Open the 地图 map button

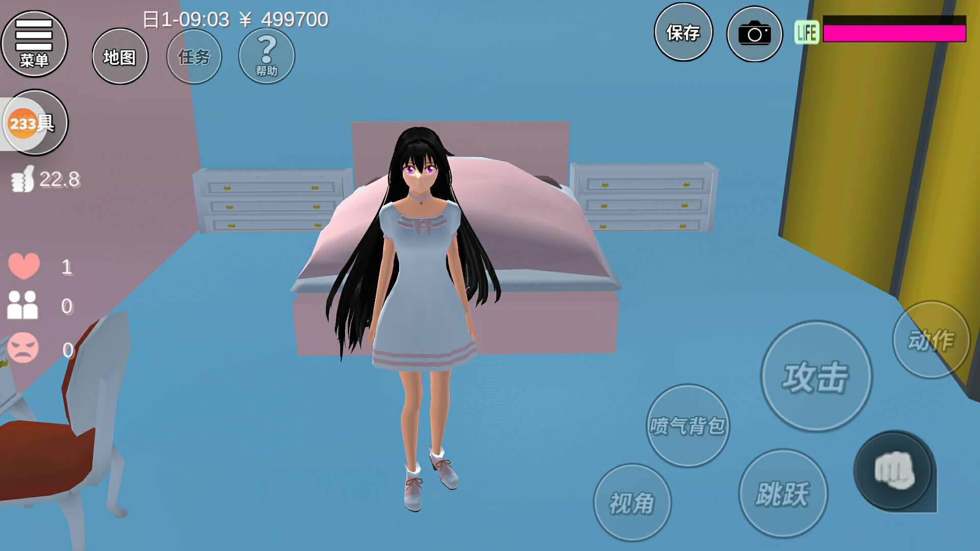(x=120, y=57)
